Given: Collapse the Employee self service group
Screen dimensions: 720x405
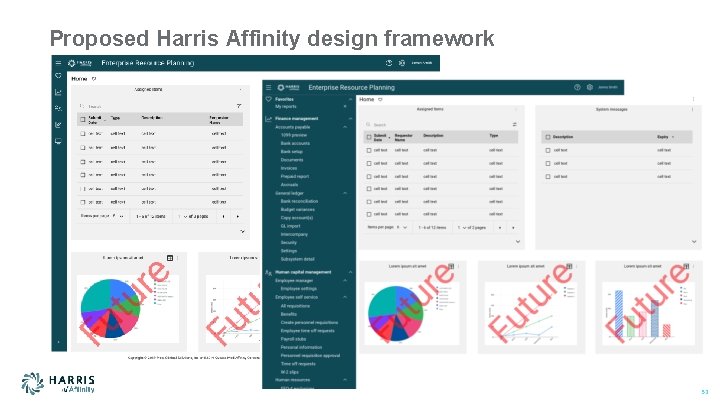Looking at the screenshot, I should [x=345, y=297].
